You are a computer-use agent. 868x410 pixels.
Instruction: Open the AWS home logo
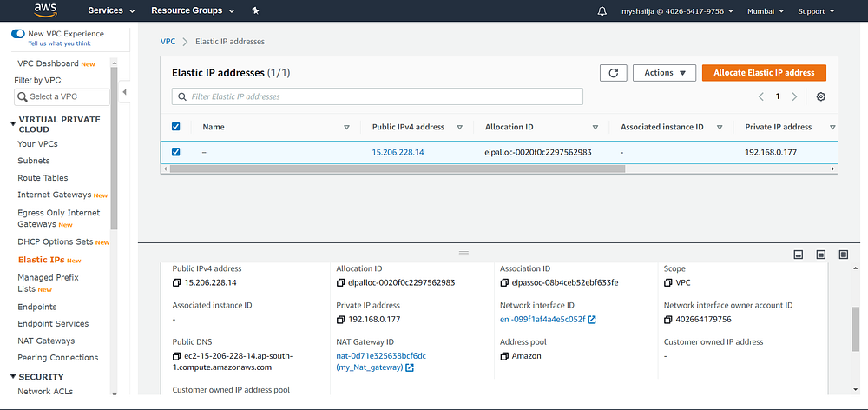pyautogui.click(x=46, y=10)
